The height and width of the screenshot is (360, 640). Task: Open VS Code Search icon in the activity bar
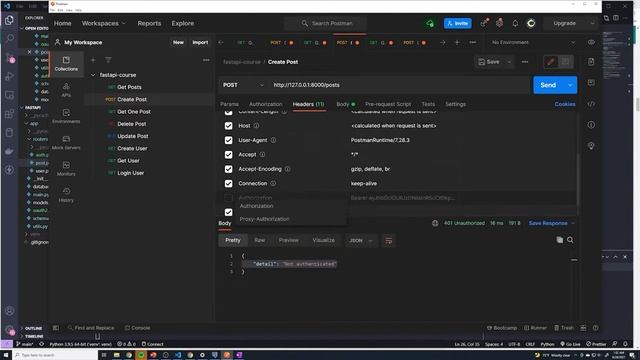click(x=9, y=38)
